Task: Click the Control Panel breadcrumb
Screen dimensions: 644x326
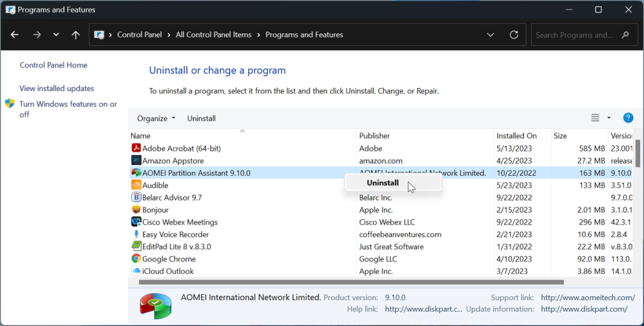Action: [x=139, y=35]
